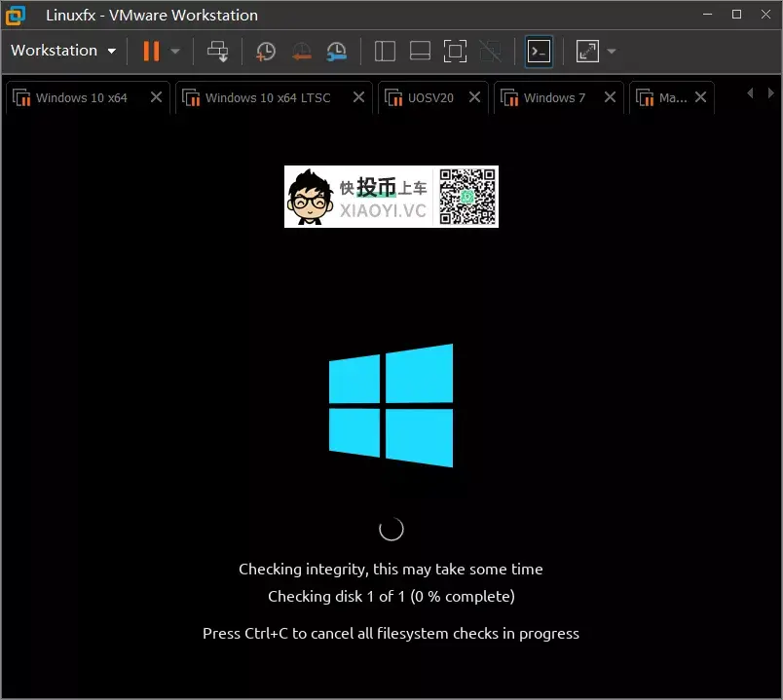Image resolution: width=783 pixels, height=700 pixels.
Task: Minimize the VMware Workstation window
Action: pos(708,14)
